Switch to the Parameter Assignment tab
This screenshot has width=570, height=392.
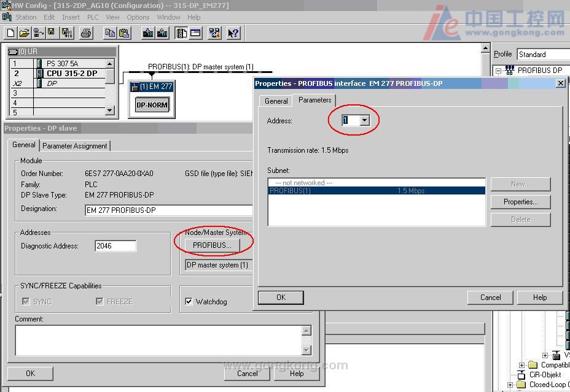[74, 146]
